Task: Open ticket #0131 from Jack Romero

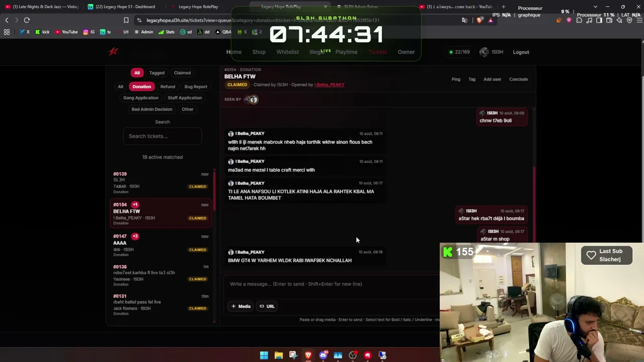Action: (x=161, y=305)
